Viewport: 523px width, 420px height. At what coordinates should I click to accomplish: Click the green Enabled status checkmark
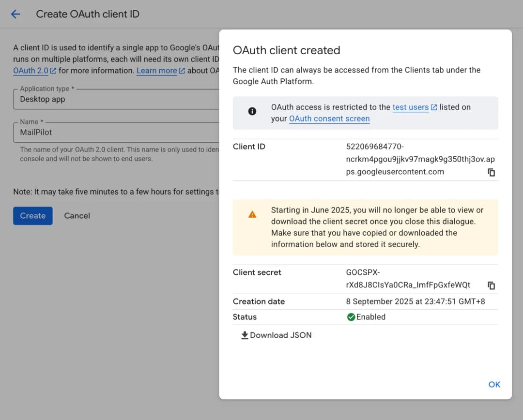tap(351, 317)
